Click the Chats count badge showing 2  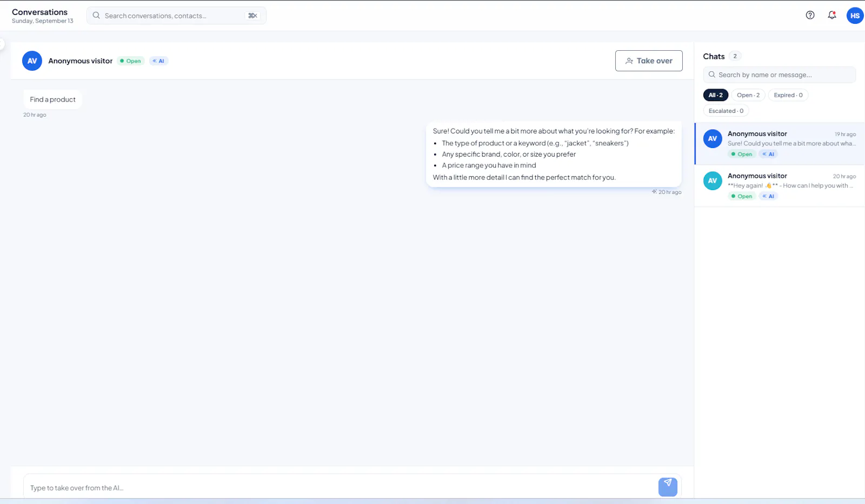(x=735, y=56)
